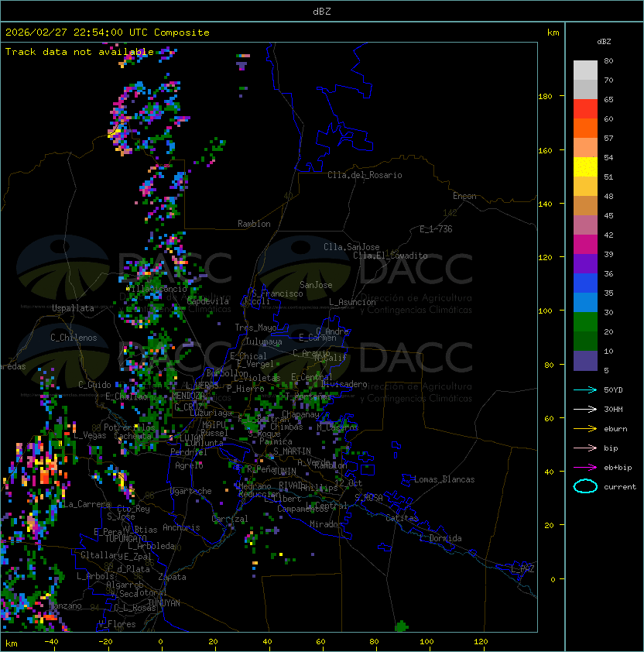Click the red swatch in dBZ legend
644x652 pixels.
coord(585,109)
